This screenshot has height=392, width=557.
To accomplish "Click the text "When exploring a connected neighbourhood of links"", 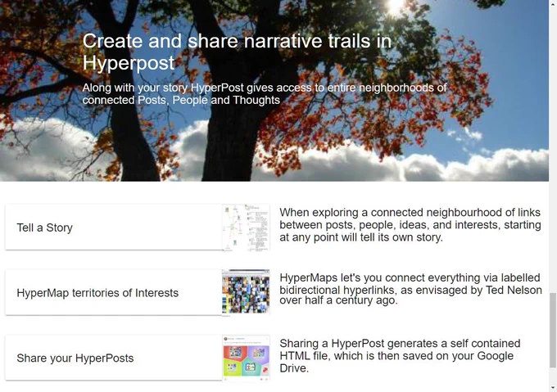I will point(410,212).
